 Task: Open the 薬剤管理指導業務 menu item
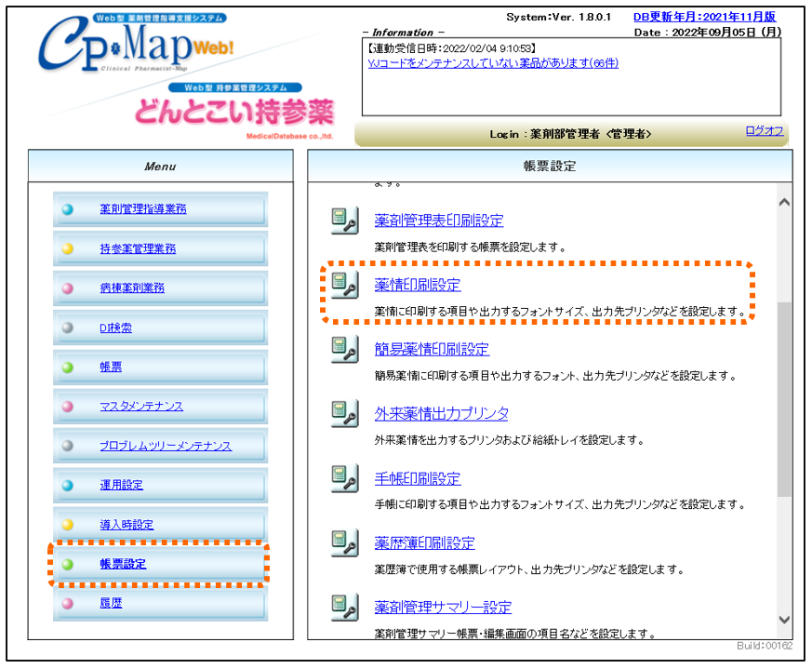pos(142,209)
